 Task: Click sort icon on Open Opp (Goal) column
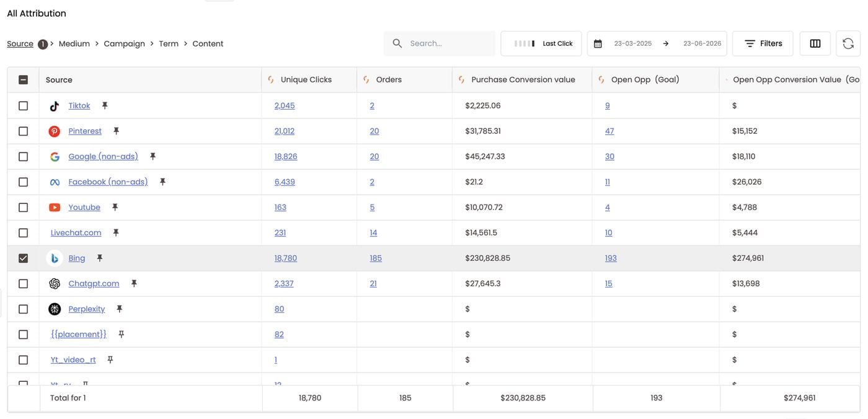601,79
